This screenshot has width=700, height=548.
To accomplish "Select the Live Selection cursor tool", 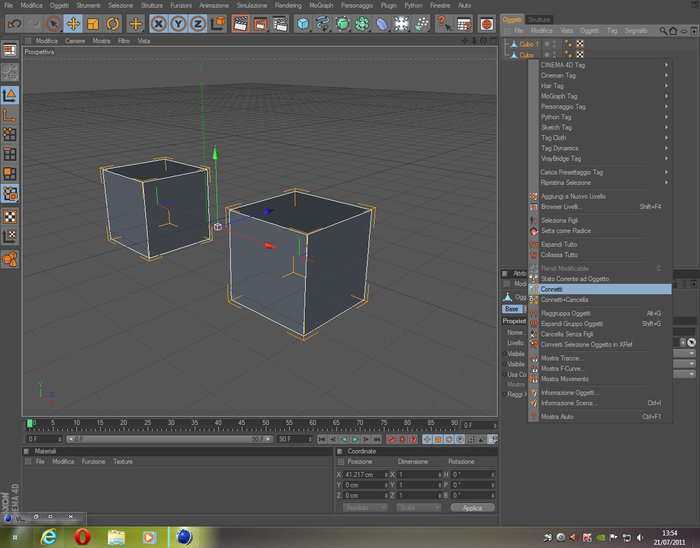I will coord(53,23).
